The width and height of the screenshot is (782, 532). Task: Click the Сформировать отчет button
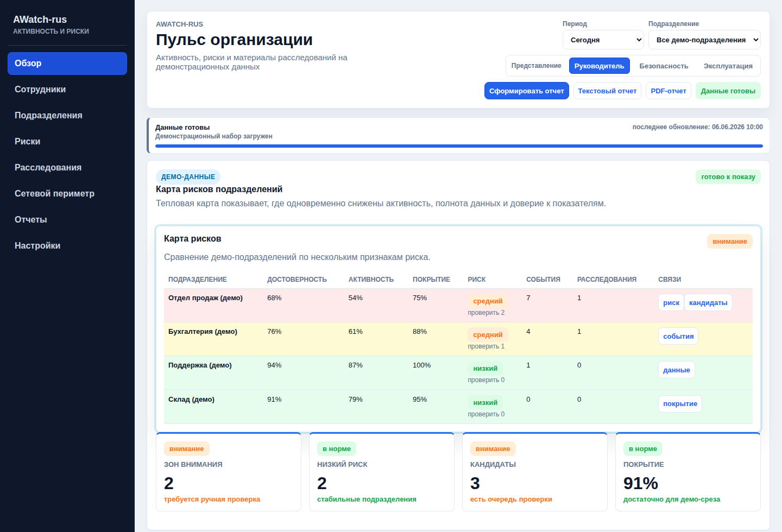coord(527,91)
